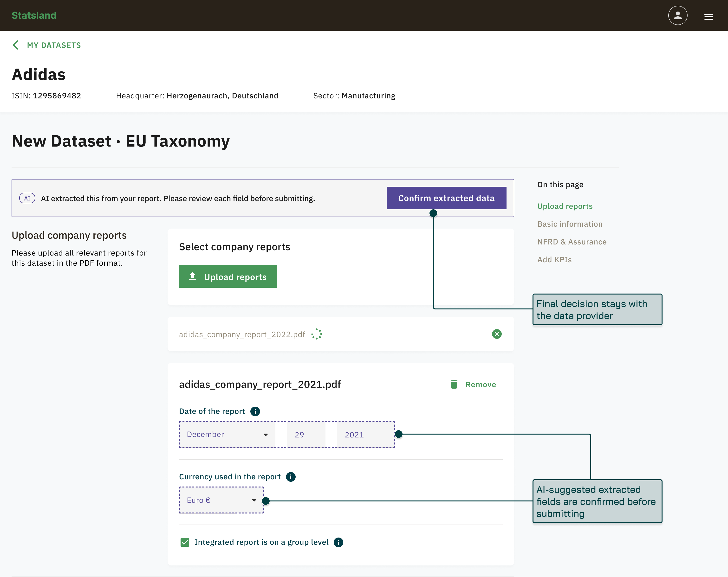
Task: Click the On this page heading
Action: tap(560, 185)
